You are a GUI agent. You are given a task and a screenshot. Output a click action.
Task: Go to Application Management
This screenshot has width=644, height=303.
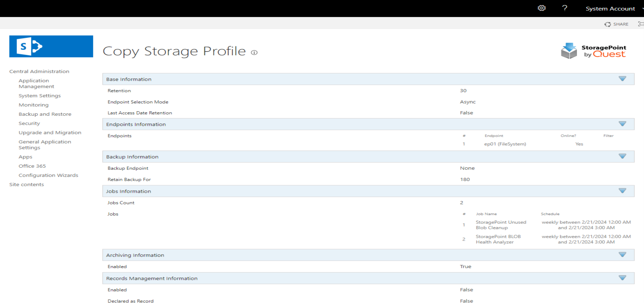36,83
